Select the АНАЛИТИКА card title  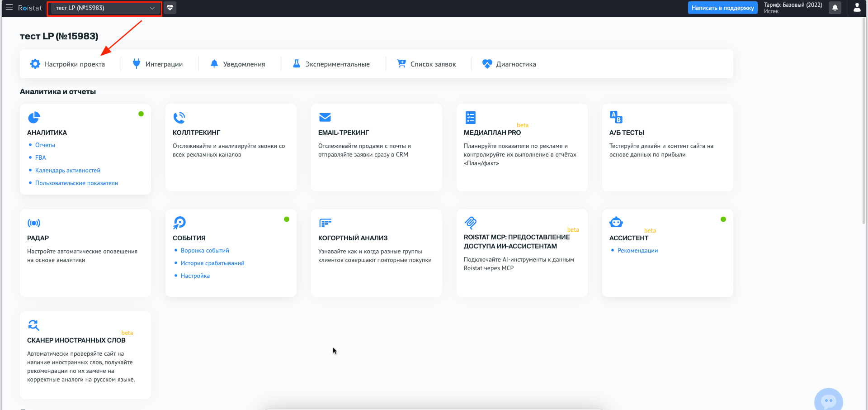47,133
